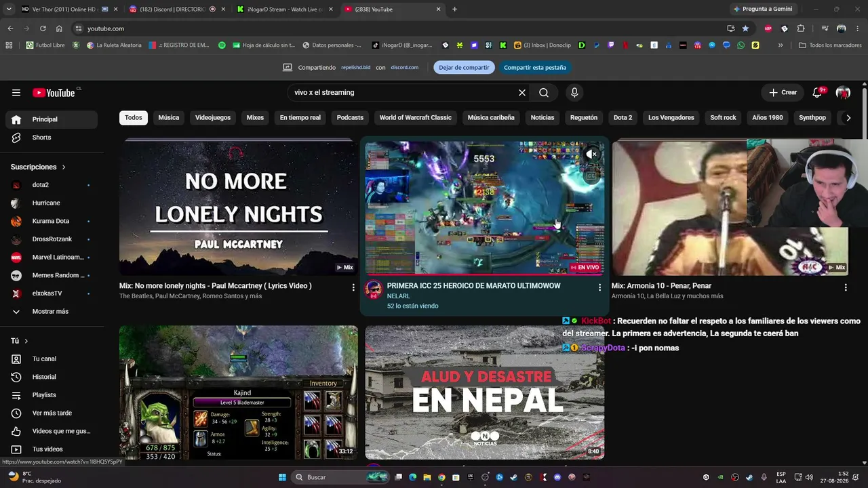
Task: Open the Crear menu button
Action: pos(783,93)
